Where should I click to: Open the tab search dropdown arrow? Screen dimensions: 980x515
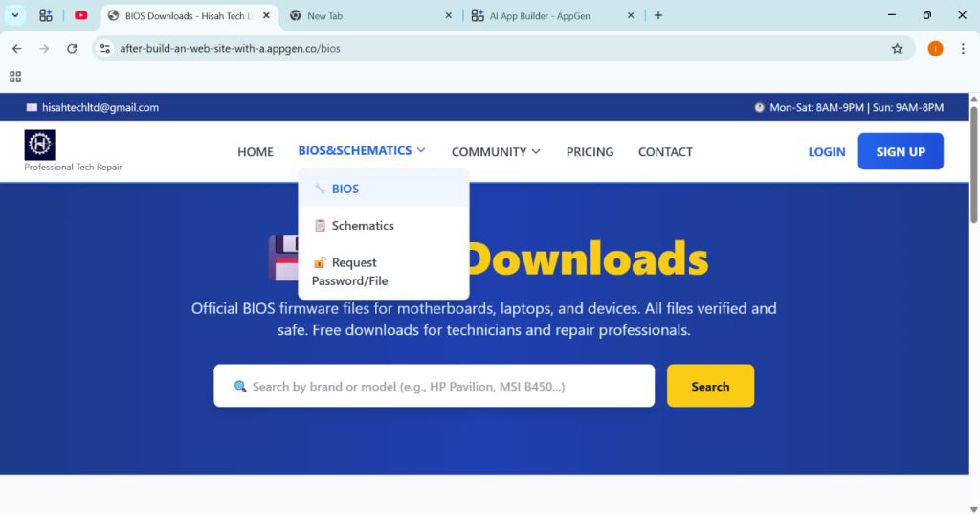pos(15,15)
